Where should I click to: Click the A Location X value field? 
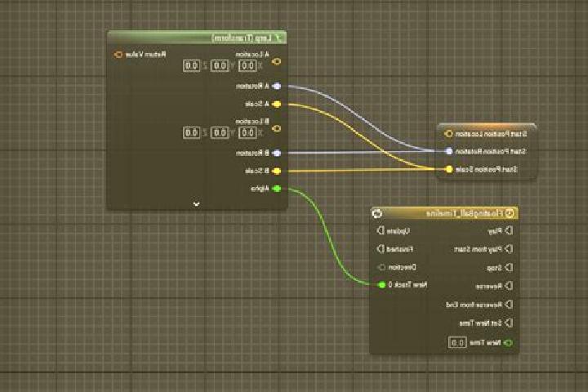(247, 65)
